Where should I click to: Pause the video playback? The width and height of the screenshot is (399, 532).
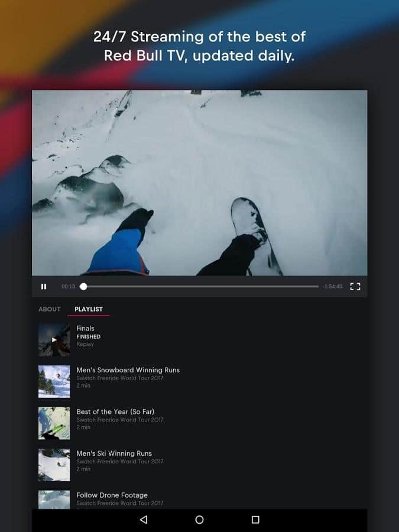coord(44,287)
